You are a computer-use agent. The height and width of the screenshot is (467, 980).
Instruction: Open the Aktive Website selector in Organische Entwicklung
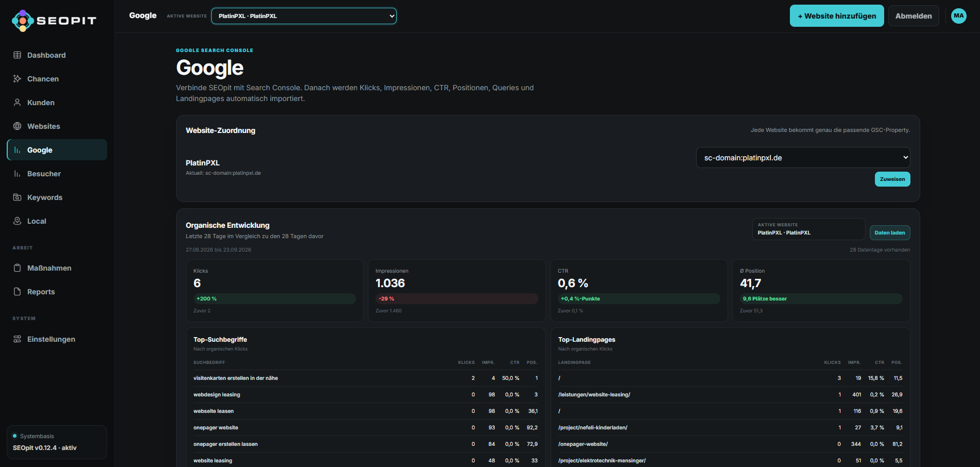[808, 229]
